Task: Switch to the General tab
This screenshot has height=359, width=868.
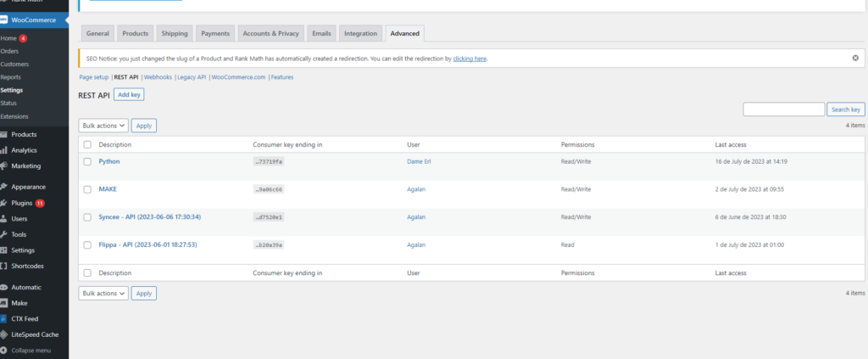Action: click(x=97, y=33)
